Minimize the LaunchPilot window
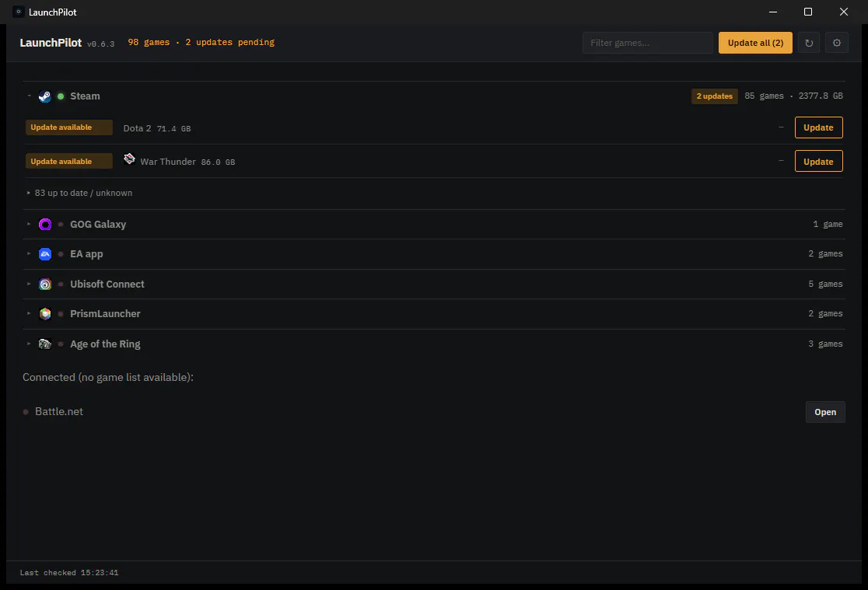 [x=773, y=12]
